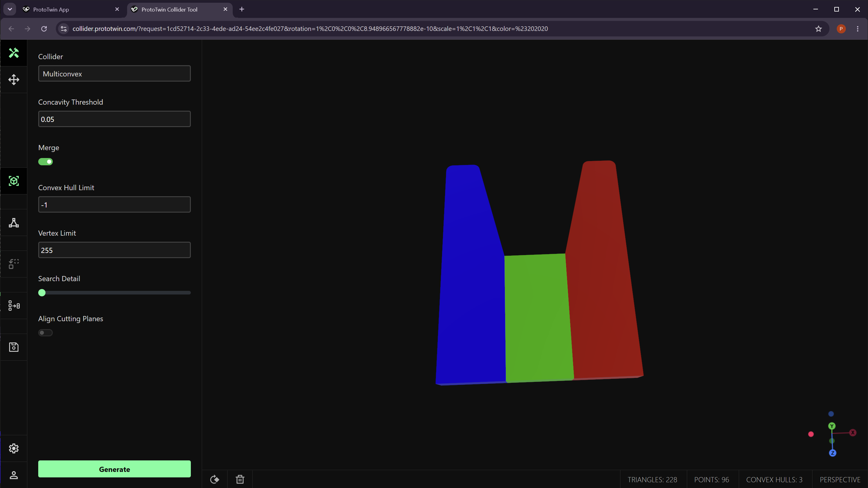Toggle the Merge switch off
Screen dimensions: 868x488
pyautogui.click(x=46, y=162)
